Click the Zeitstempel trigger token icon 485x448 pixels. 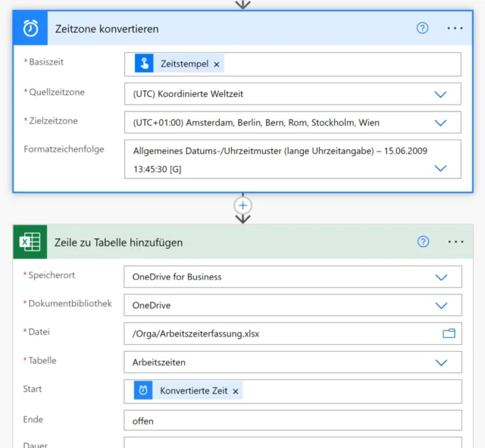[144, 64]
